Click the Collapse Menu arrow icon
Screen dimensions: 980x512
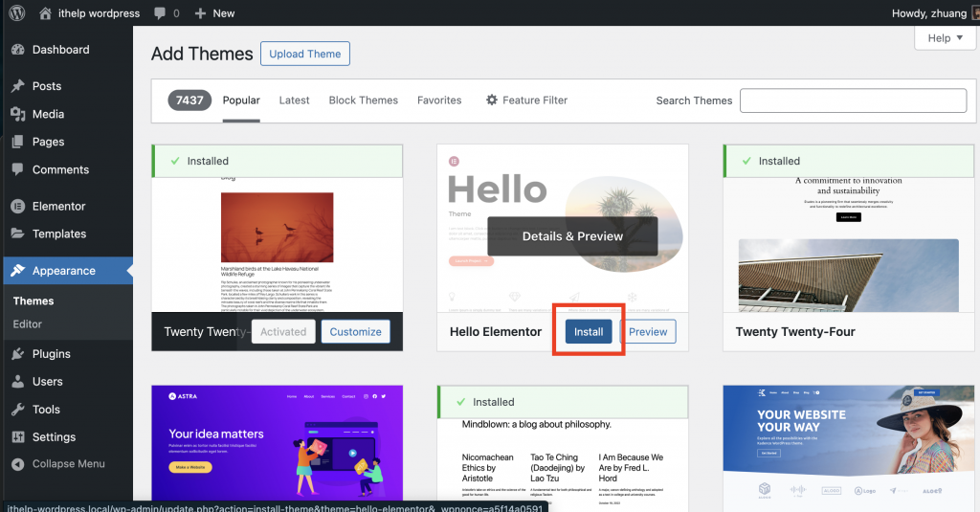(x=18, y=464)
